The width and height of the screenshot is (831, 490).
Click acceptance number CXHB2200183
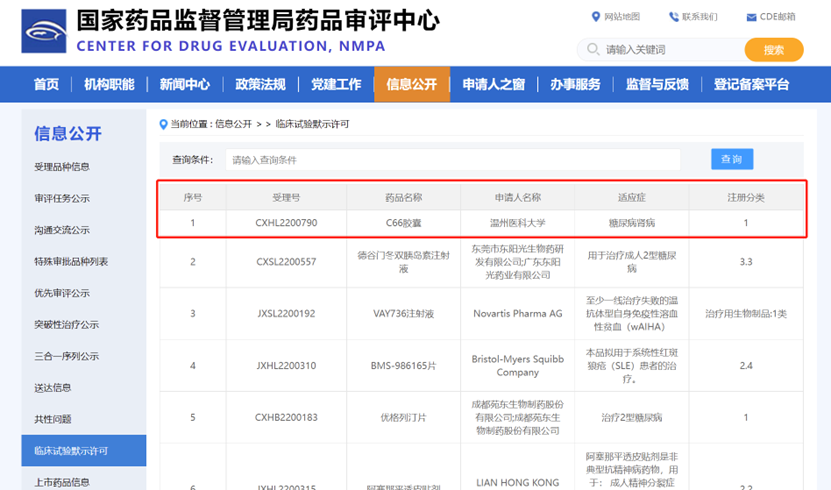pos(286,417)
